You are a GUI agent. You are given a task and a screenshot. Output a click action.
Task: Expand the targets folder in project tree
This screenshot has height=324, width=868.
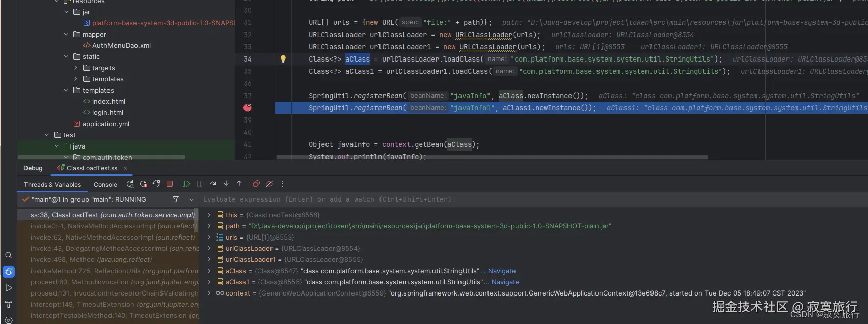76,68
